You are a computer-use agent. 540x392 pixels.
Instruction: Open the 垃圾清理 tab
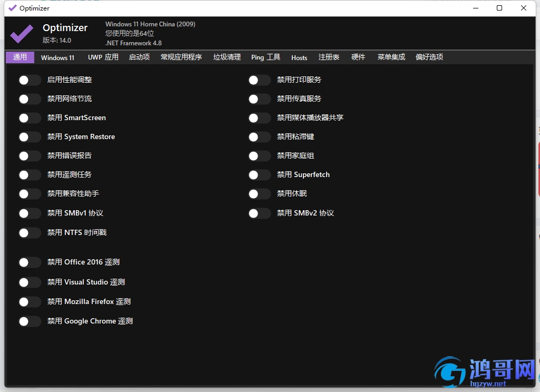tap(227, 57)
